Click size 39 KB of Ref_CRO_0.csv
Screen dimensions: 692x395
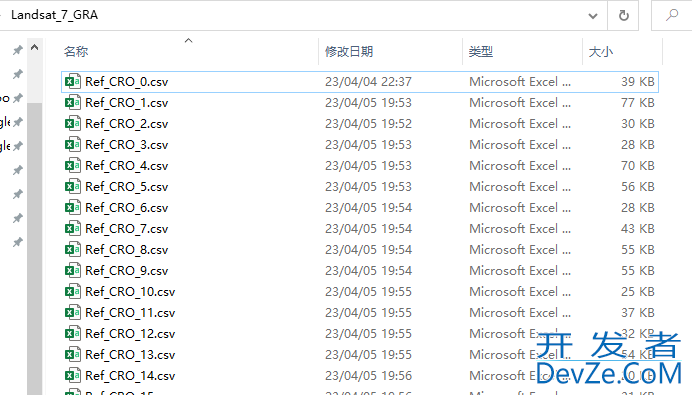click(x=638, y=82)
